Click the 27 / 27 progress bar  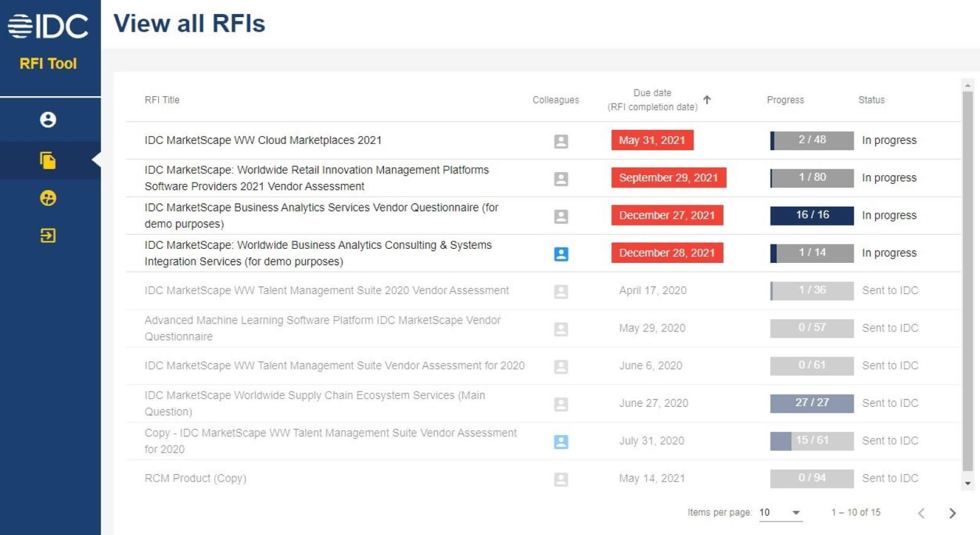tap(812, 403)
